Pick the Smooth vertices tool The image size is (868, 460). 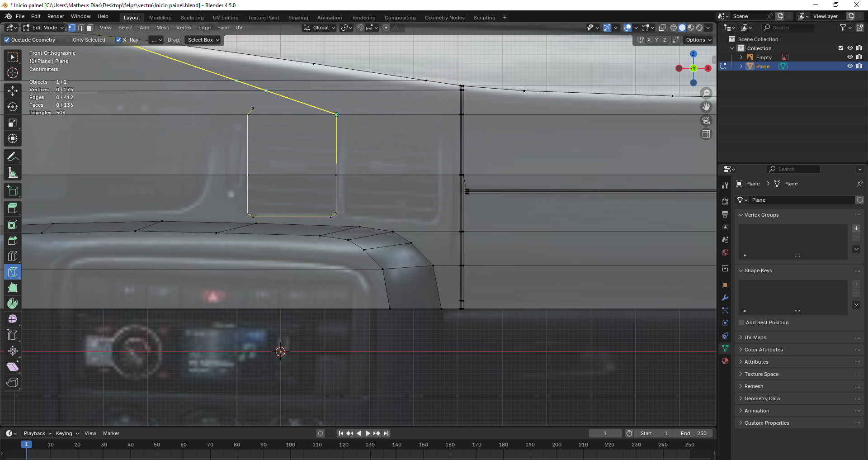(13, 319)
